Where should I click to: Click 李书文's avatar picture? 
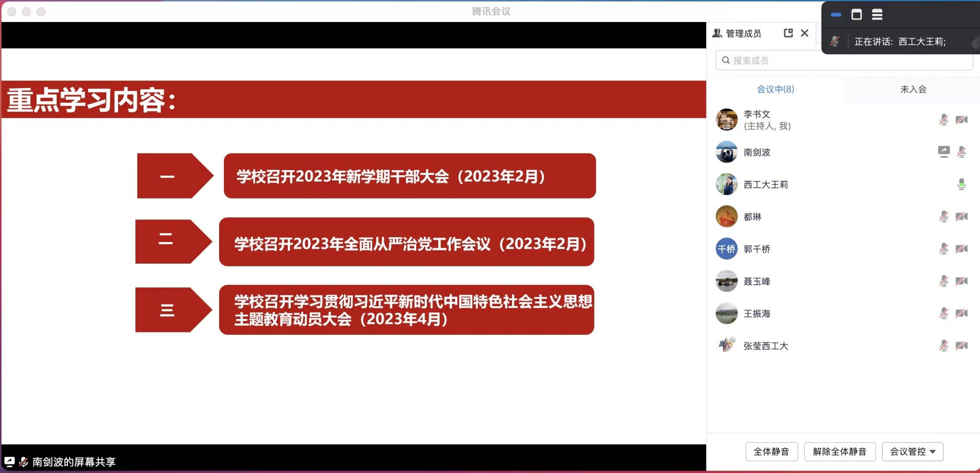pyautogui.click(x=726, y=120)
